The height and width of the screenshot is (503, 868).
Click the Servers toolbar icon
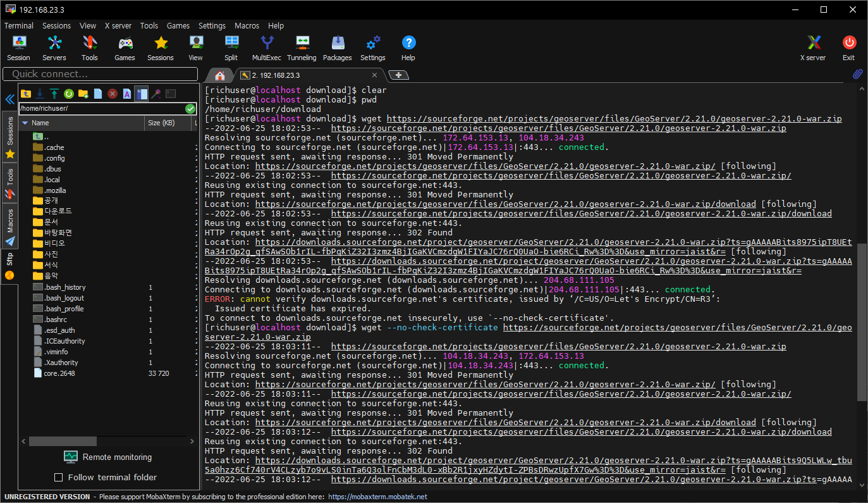coord(54,48)
